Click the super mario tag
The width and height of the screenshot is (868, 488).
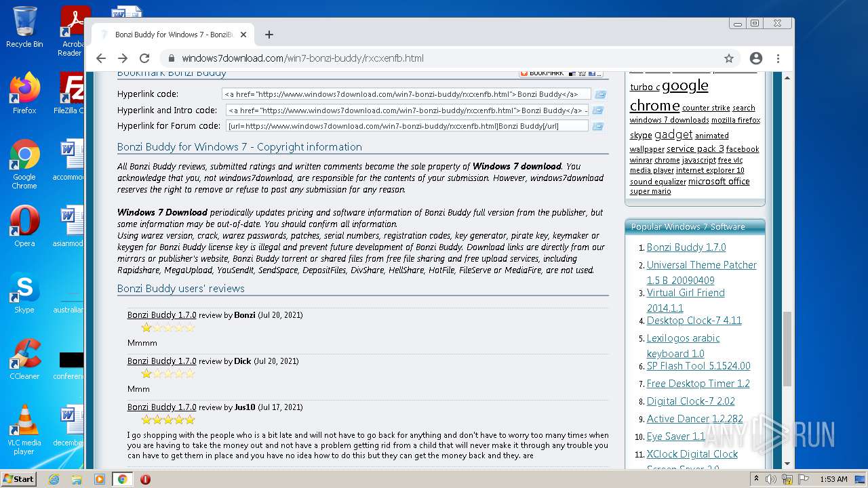650,192
